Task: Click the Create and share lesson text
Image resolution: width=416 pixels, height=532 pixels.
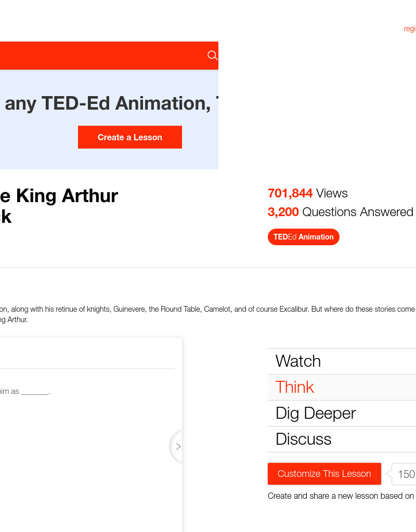Action: pyautogui.click(x=341, y=496)
